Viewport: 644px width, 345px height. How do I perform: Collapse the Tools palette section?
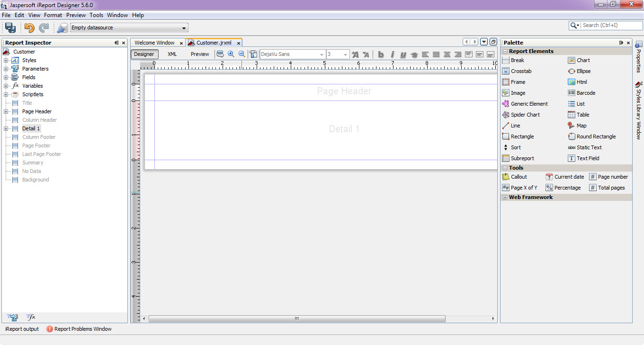(504, 167)
